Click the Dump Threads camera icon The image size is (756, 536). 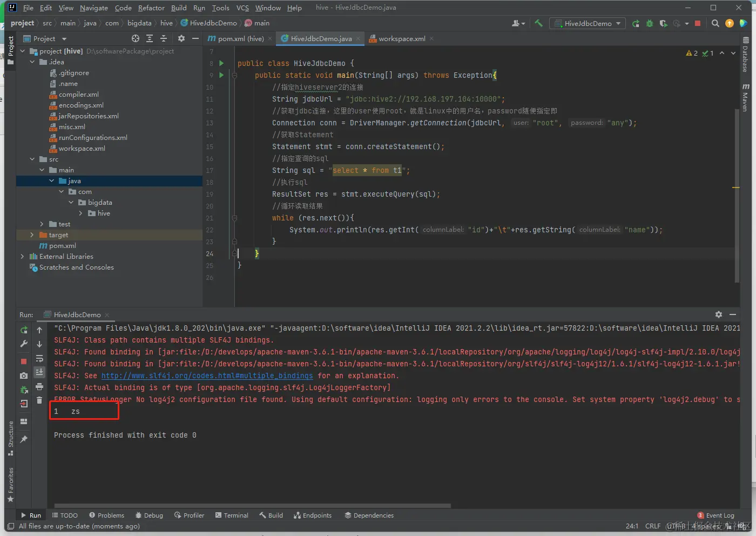pos(24,376)
